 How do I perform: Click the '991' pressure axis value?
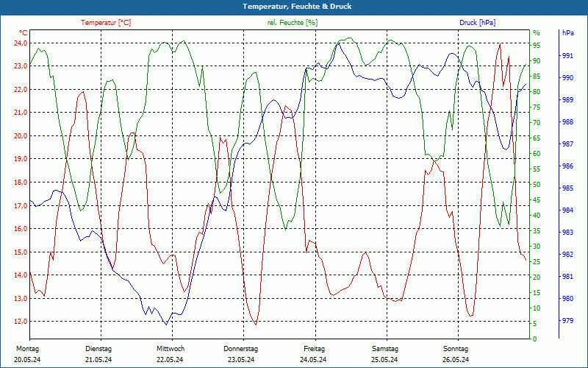click(568, 56)
